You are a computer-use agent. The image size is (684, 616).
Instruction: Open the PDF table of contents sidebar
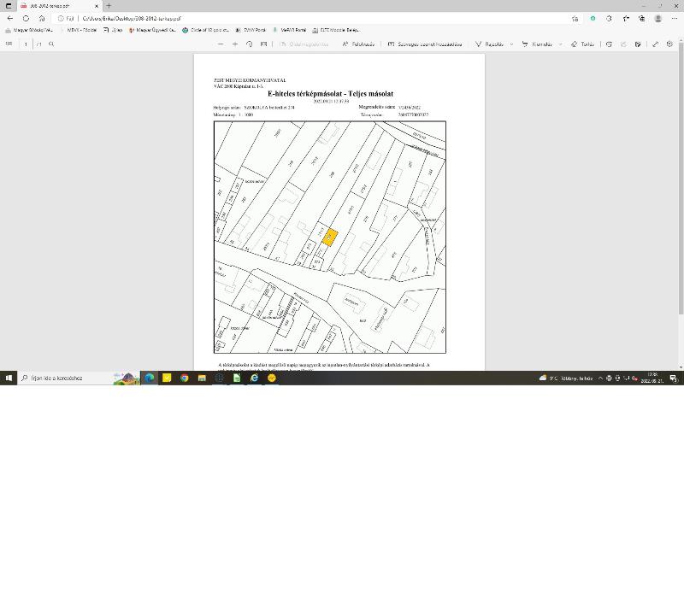click(x=9, y=44)
